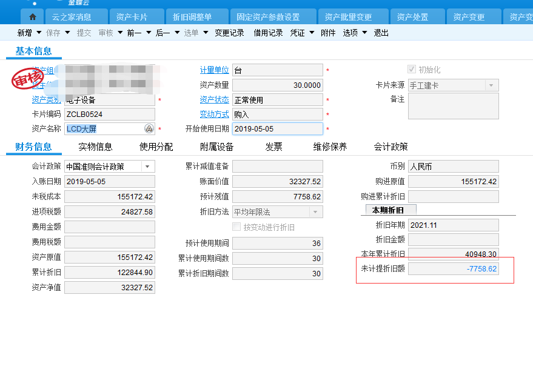Switch to the 实物信息 tab
Image resolution: width=533 pixels, height=392 pixels.
point(95,147)
